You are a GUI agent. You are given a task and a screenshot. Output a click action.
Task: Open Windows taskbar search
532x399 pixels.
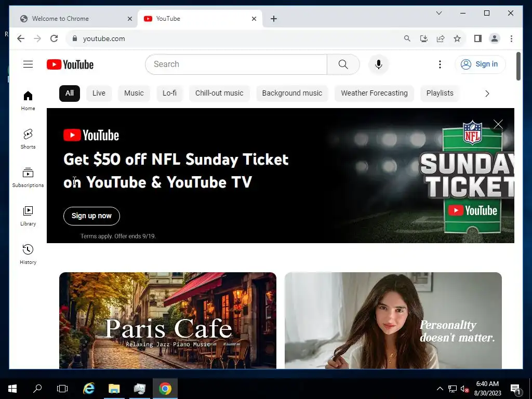pyautogui.click(x=37, y=389)
